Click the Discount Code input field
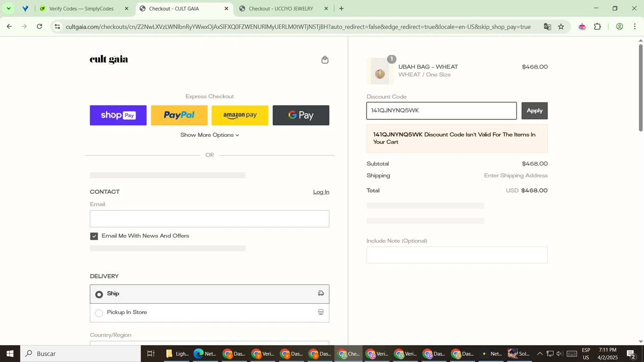Image resolution: width=644 pixels, height=362 pixels. click(x=441, y=111)
